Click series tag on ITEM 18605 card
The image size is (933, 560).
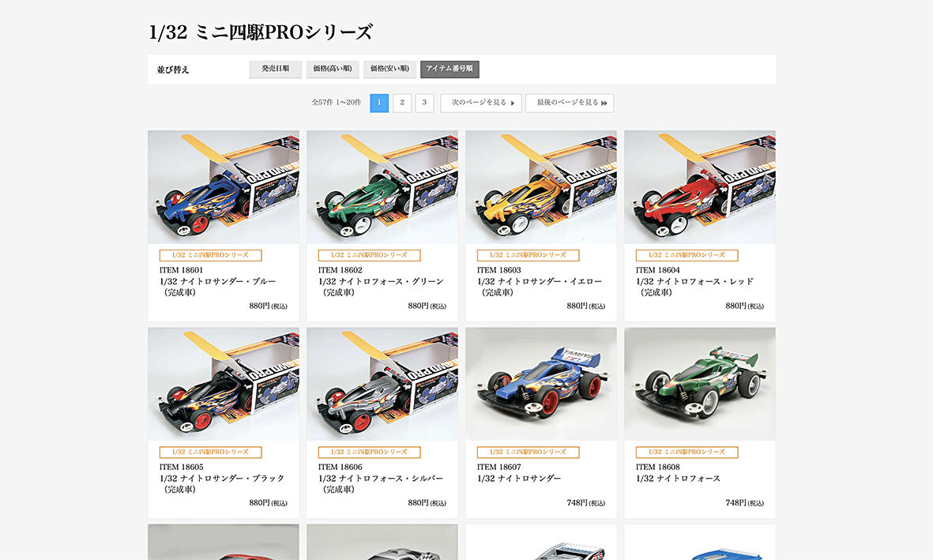(x=211, y=453)
